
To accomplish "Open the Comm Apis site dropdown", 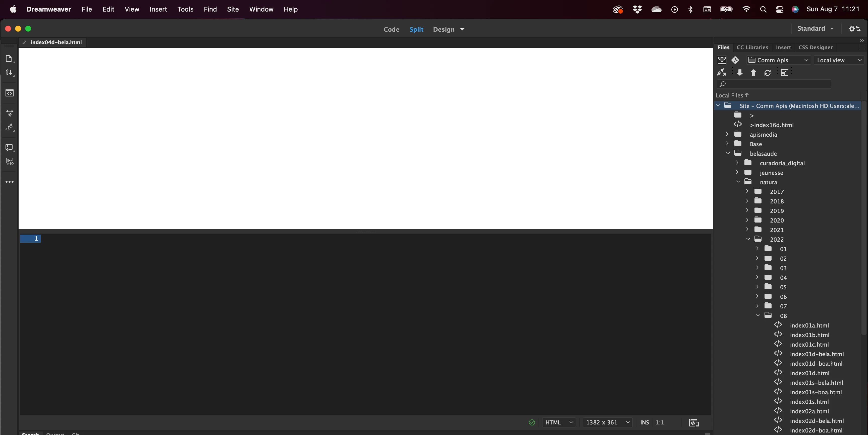I will (x=778, y=60).
